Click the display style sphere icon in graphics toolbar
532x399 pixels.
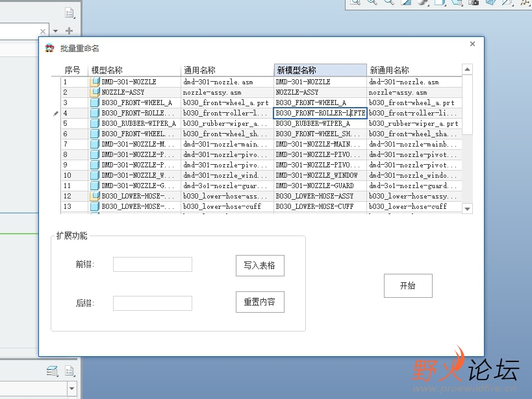pos(423,3)
